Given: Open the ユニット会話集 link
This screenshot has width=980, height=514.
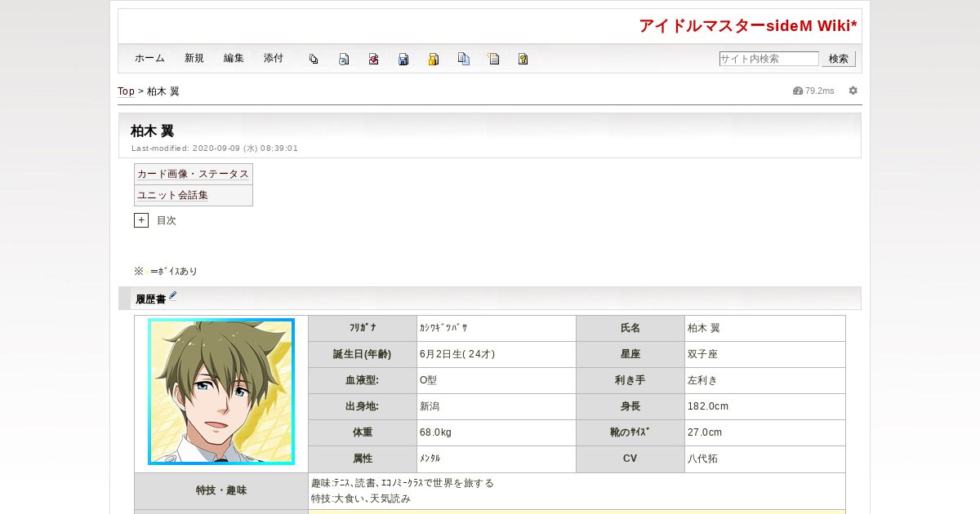Looking at the screenshot, I should click(x=172, y=196).
